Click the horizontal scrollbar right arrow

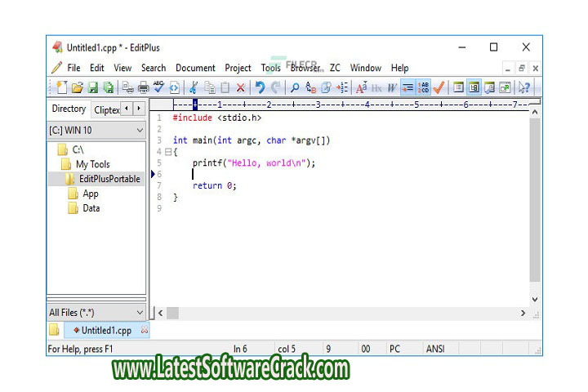(523, 313)
